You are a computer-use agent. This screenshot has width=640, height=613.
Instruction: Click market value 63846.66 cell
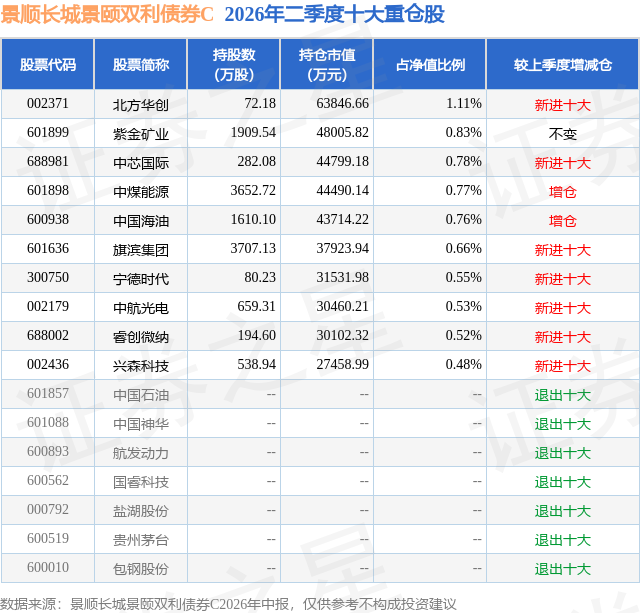point(342,104)
